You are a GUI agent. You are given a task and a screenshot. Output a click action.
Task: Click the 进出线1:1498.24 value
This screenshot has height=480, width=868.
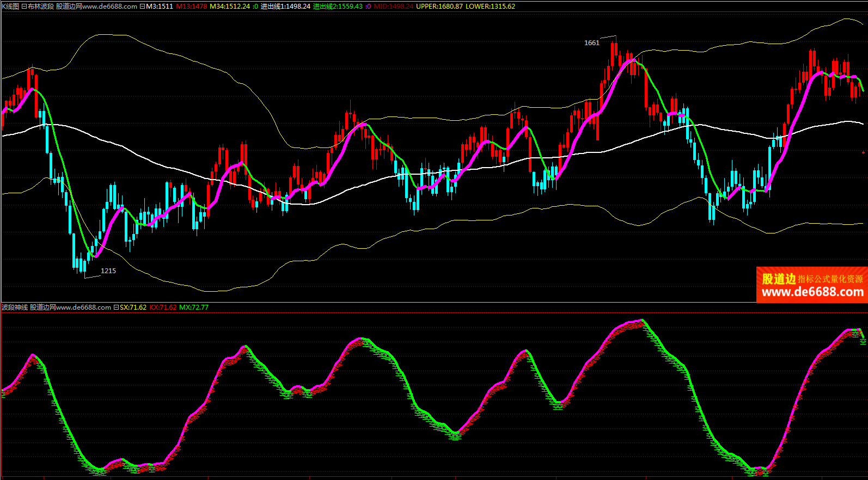point(285,7)
